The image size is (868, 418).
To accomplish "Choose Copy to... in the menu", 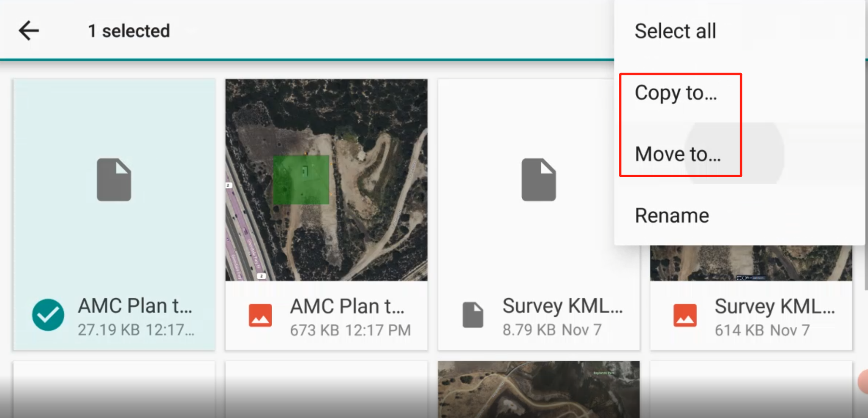I will pyautogui.click(x=676, y=93).
